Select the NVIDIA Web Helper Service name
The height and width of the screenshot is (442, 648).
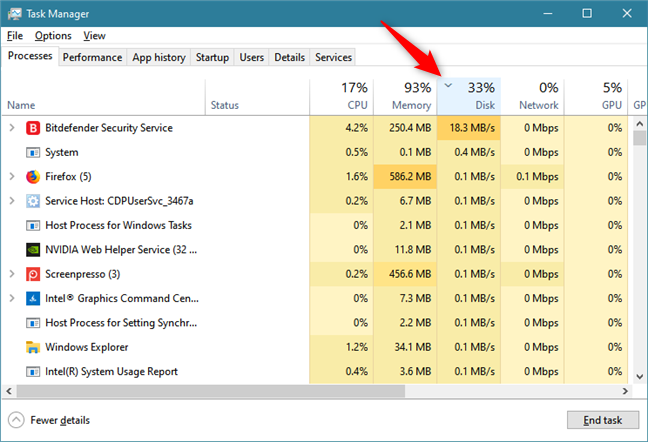coord(121,250)
